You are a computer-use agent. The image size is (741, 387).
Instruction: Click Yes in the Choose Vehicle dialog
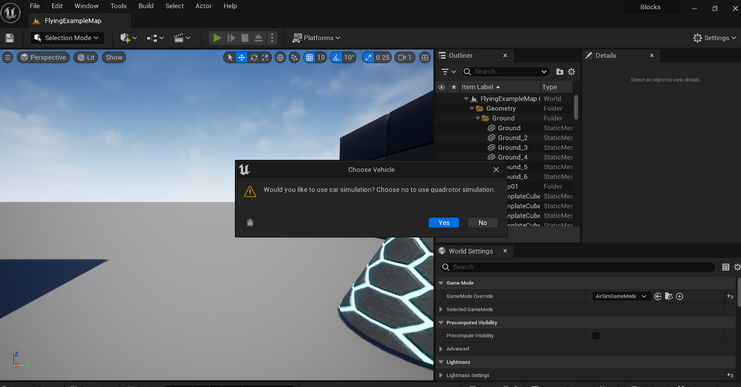tap(444, 223)
